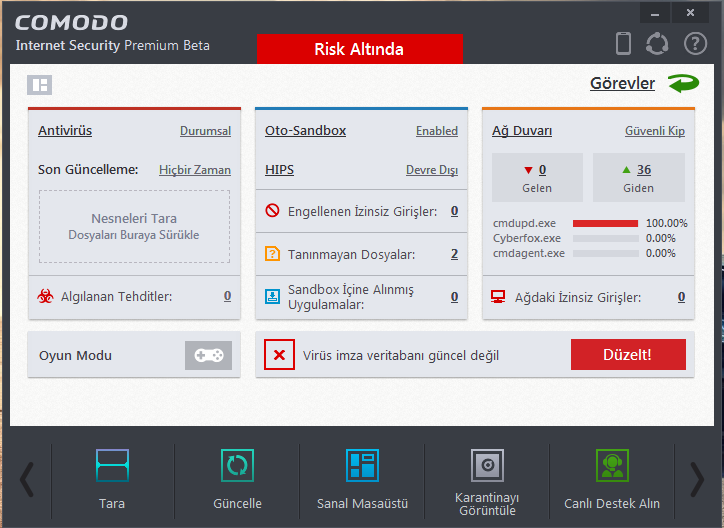The width and height of the screenshot is (724, 528).
Task: Change HIPS state Devre Dışı
Action: [x=432, y=170]
